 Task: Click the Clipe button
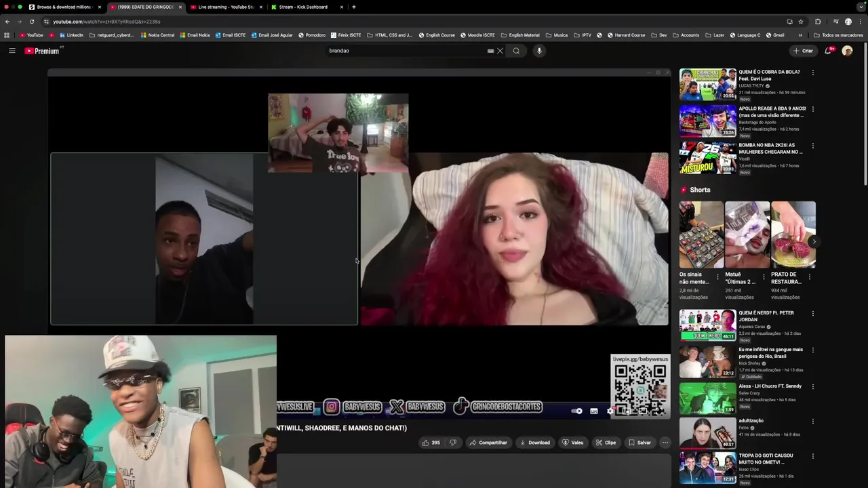point(606,443)
